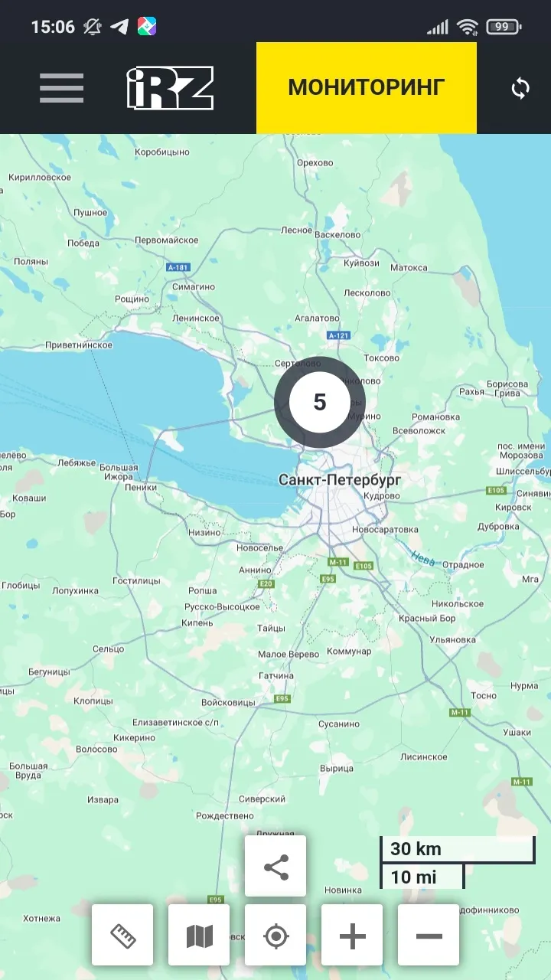
Task: Select the МОНИТОРИНГ tab
Action: (366, 88)
